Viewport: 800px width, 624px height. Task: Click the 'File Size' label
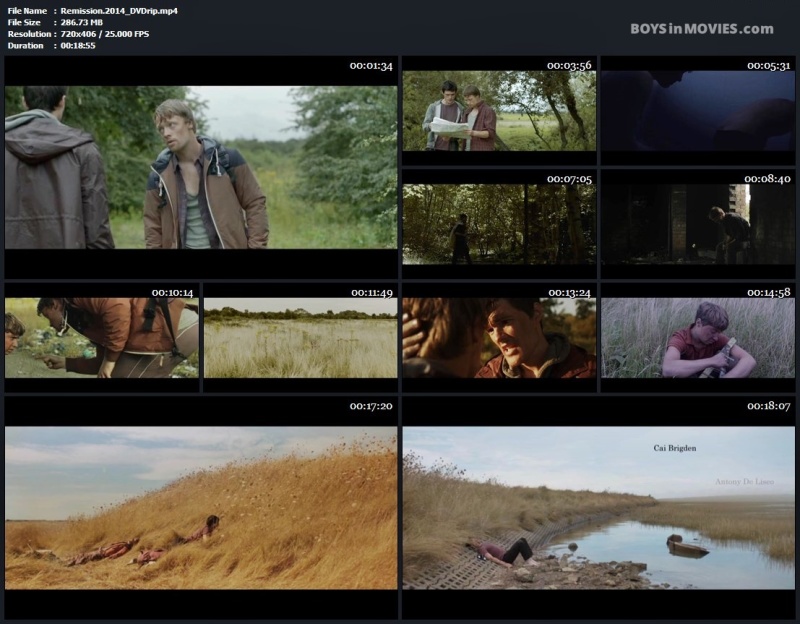point(24,22)
